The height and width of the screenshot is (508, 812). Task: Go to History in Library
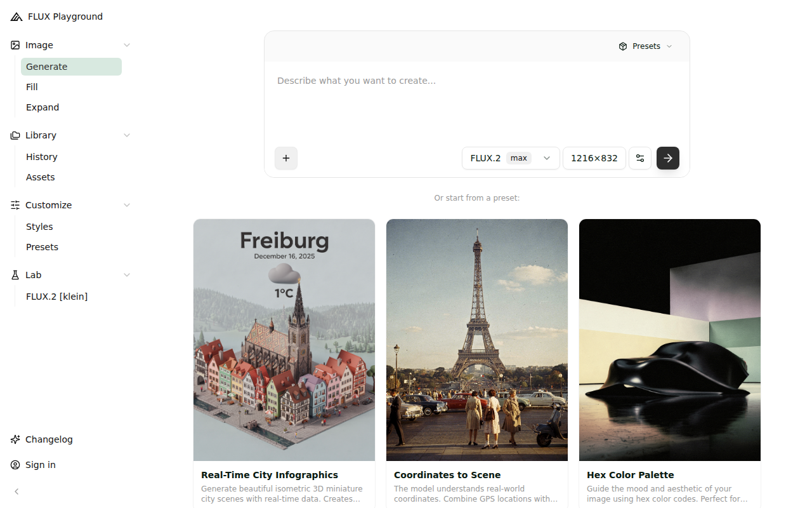(71, 157)
